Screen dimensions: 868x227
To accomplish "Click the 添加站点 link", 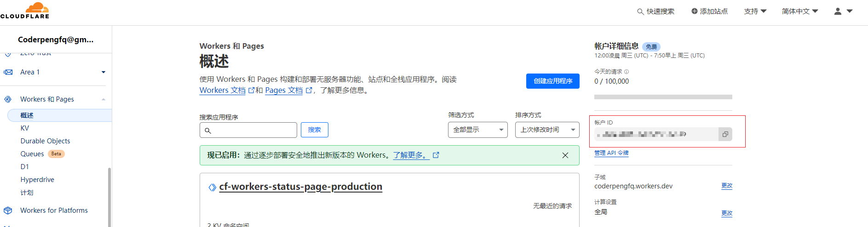I will tap(714, 11).
